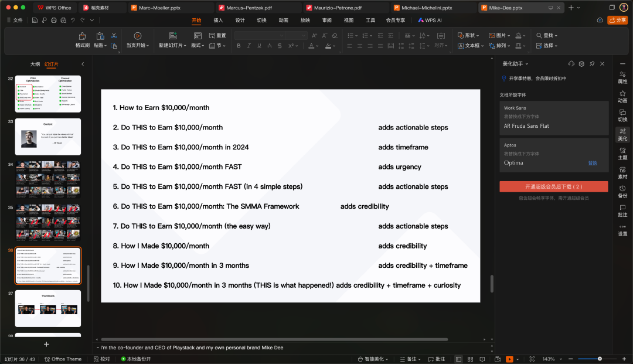Pin the 美化助手 panel
Image resolution: width=633 pixels, height=364 pixels.
(x=592, y=64)
